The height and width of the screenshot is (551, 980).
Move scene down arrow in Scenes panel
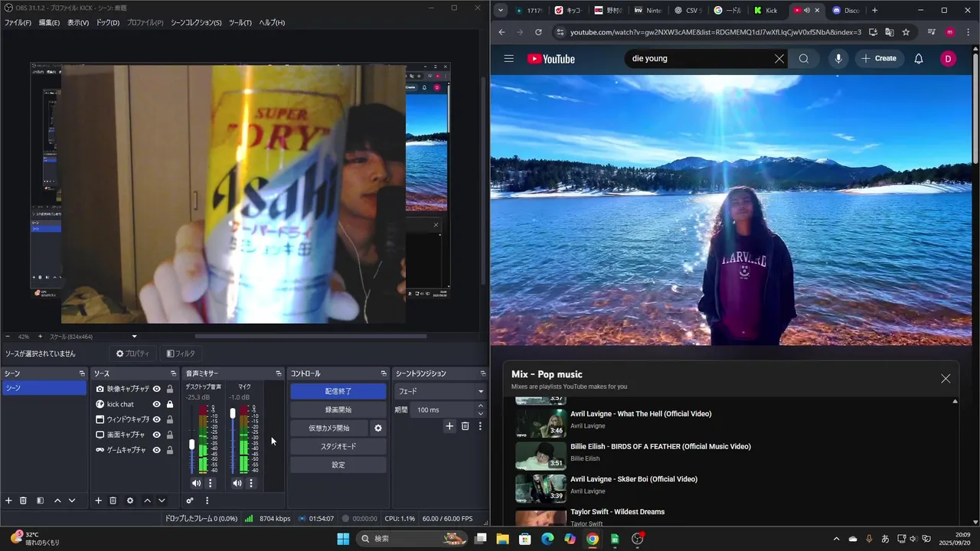(x=72, y=500)
